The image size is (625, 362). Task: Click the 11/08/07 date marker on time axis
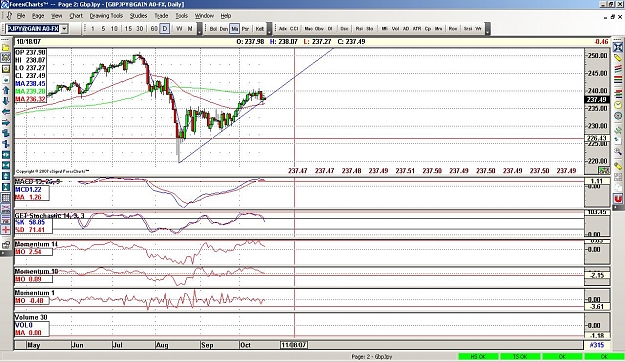294,345
